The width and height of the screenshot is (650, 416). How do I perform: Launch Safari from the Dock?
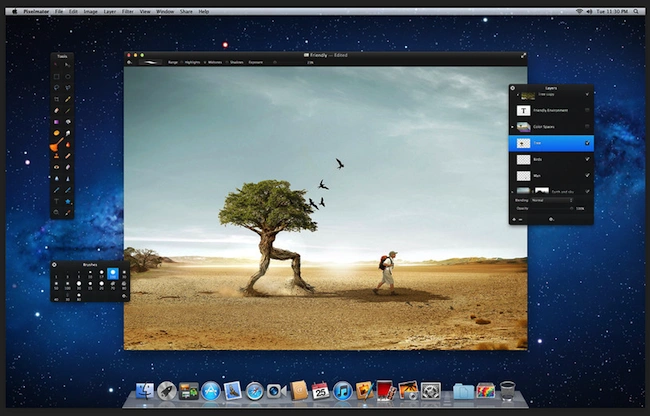(x=255, y=391)
